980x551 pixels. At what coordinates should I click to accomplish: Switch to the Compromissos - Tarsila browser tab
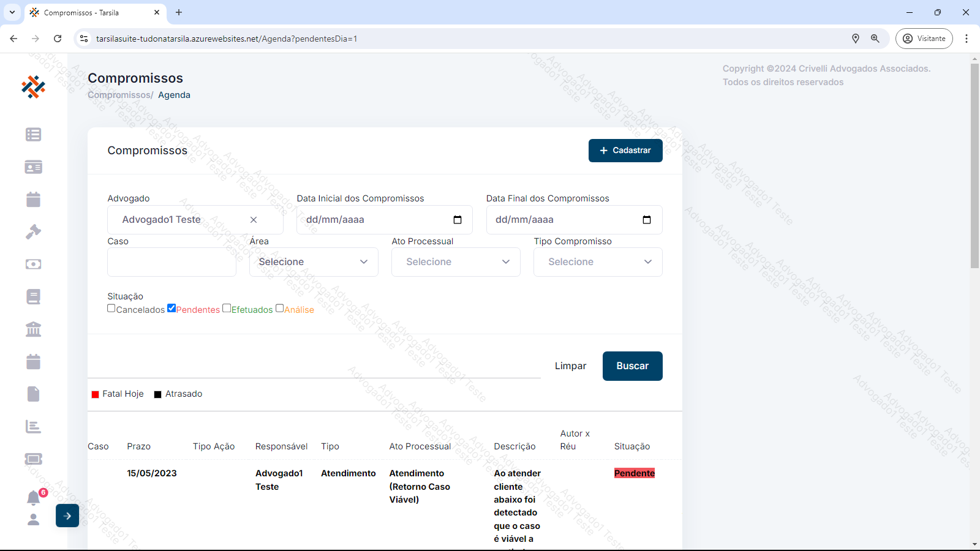coord(92,12)
